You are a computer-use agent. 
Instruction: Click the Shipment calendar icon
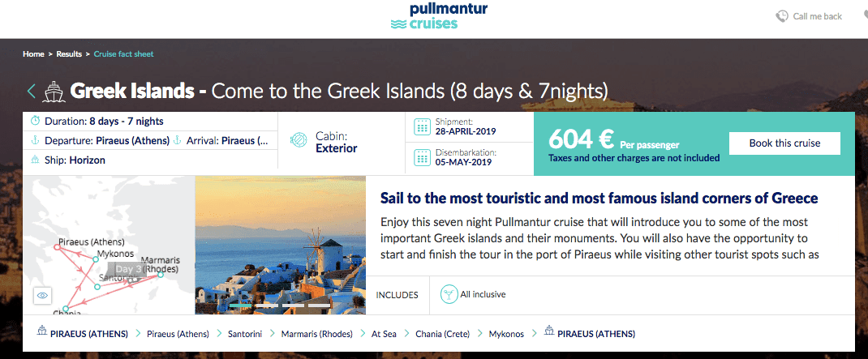click(422, 126)
